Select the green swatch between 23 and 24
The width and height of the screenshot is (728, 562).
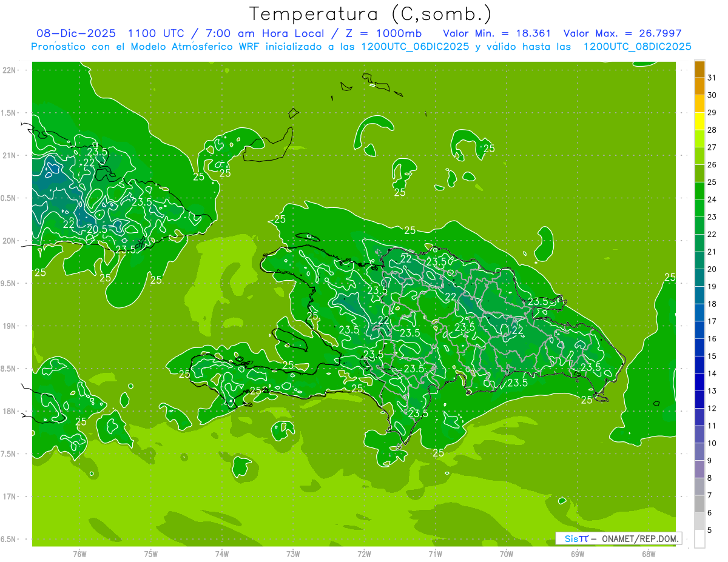(x=699, y=209)
